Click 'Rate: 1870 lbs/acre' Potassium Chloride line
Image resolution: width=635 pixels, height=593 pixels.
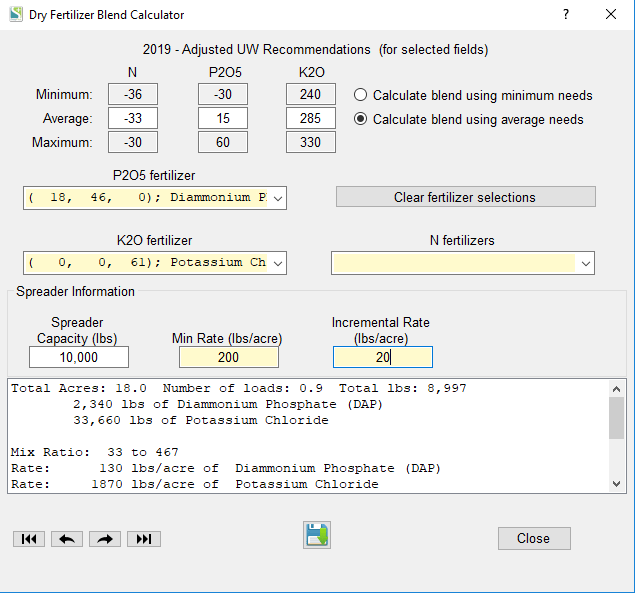[195, 484]
